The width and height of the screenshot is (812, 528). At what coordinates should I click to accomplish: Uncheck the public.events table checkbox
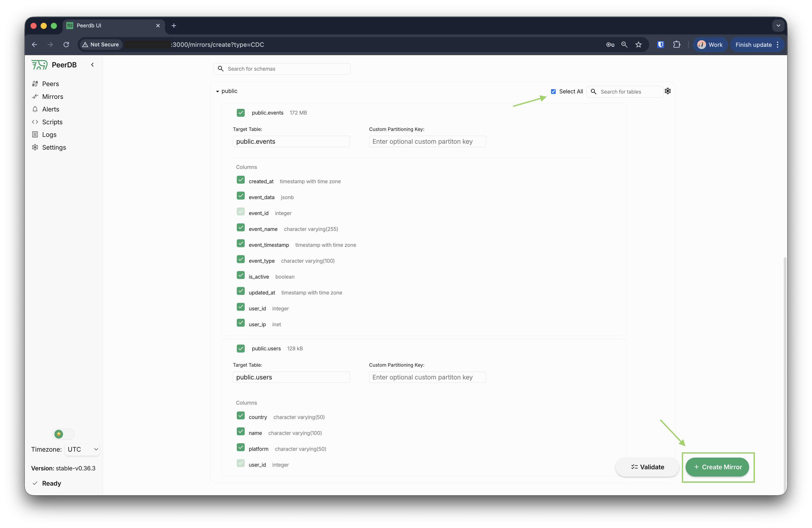(241, 113)
